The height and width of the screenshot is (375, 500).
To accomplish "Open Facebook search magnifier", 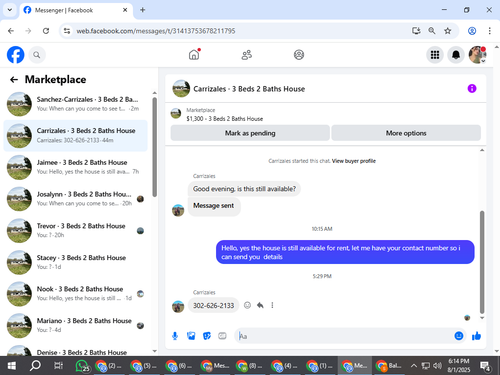I will point(37,55).
